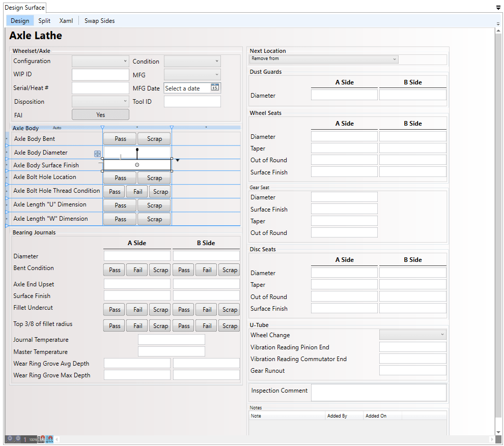Open the Condition dropdown
This screenshot has height=446, width=504.
(x=192, y=61)
